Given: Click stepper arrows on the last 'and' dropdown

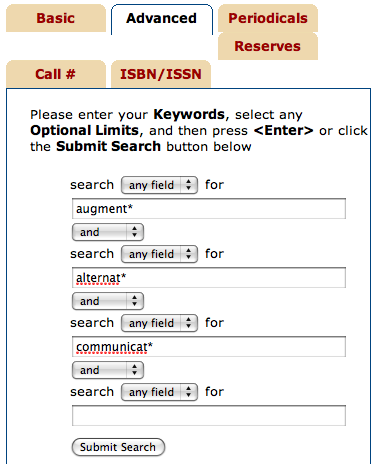Looking at the screenshot, I should click(x=135, y=370).
